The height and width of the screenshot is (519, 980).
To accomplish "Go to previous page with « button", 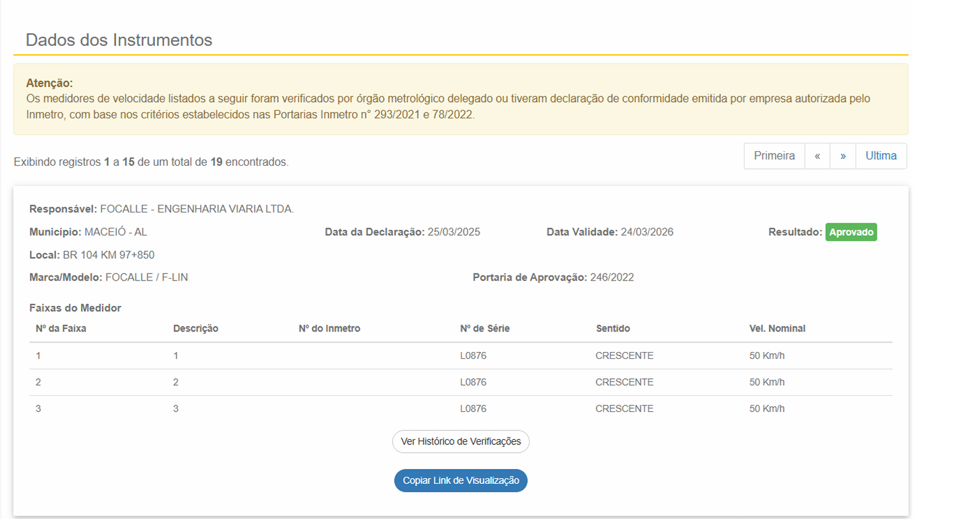I will click(817, 156).
